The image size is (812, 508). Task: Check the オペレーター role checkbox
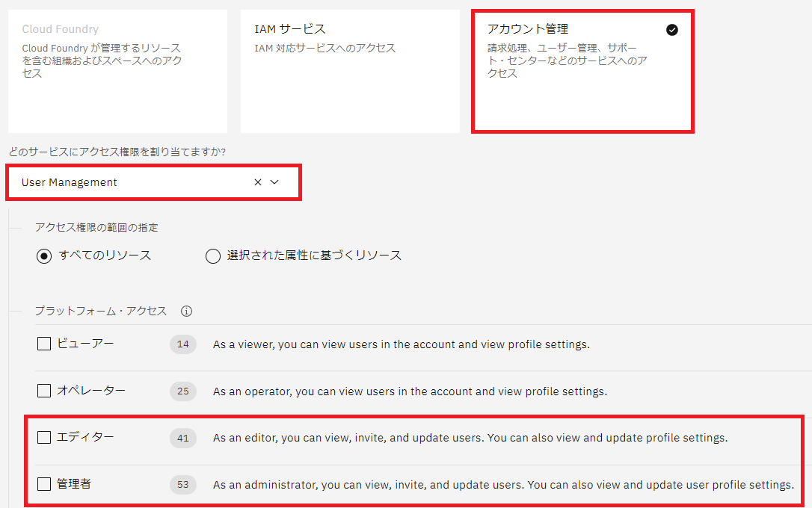(44, 391)
